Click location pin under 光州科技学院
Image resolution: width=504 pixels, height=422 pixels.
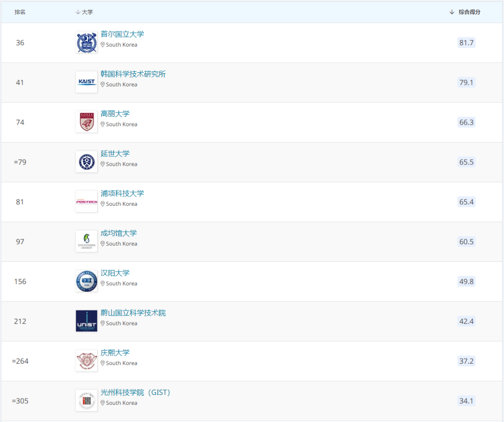pyautogui.click(x=103, y=403)
